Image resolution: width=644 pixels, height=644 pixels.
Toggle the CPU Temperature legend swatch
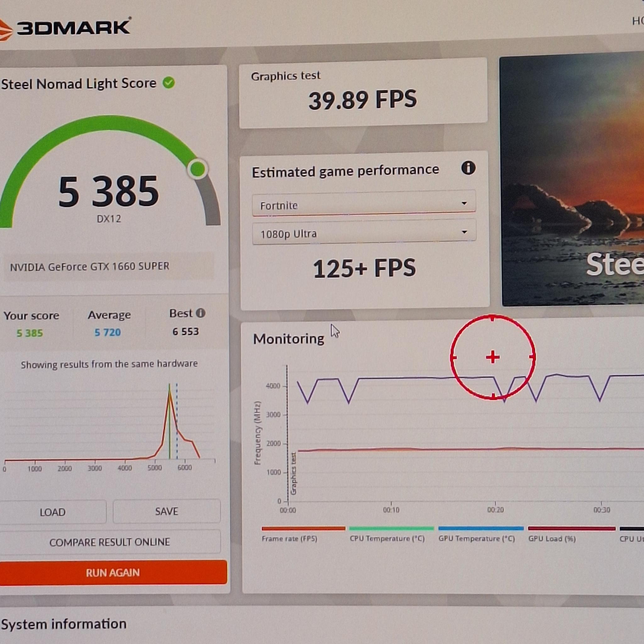[391, 528]
